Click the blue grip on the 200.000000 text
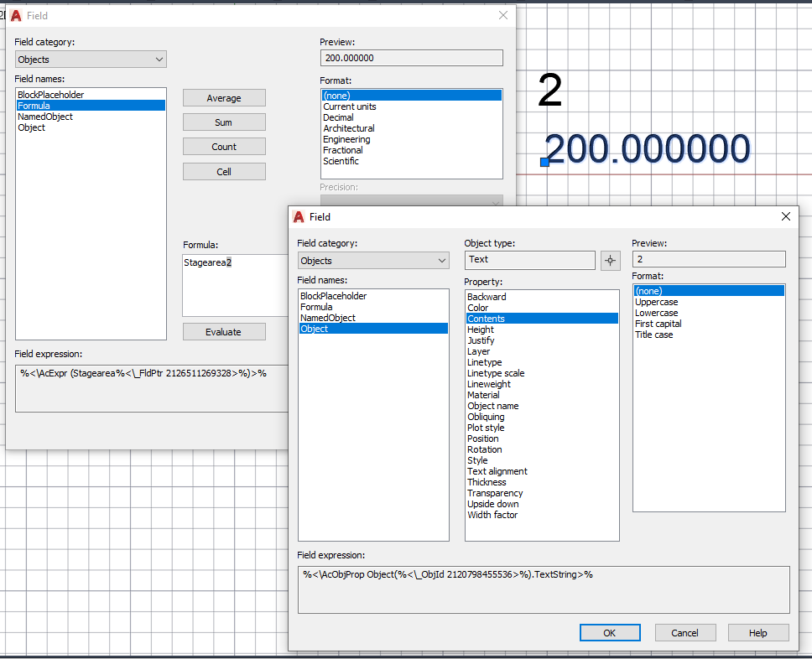812x659 pixels. point(544,162)
